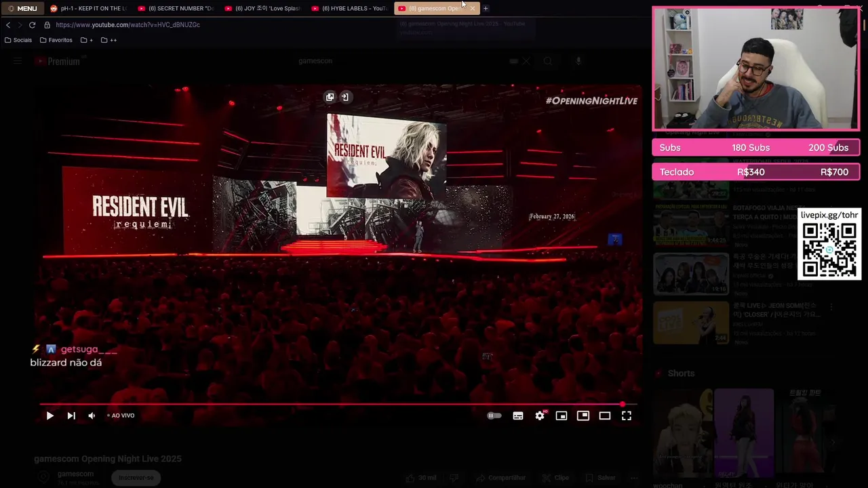Close the gamescom Opening Night tab
The width and height of the screenshot is (868, 488).
pyautogui.click(x=473, y=8)
